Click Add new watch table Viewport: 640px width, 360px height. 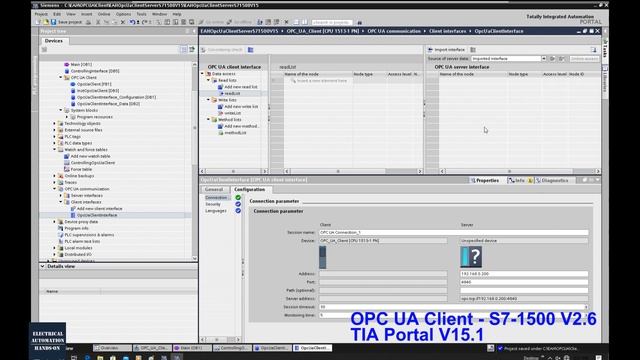90,156
